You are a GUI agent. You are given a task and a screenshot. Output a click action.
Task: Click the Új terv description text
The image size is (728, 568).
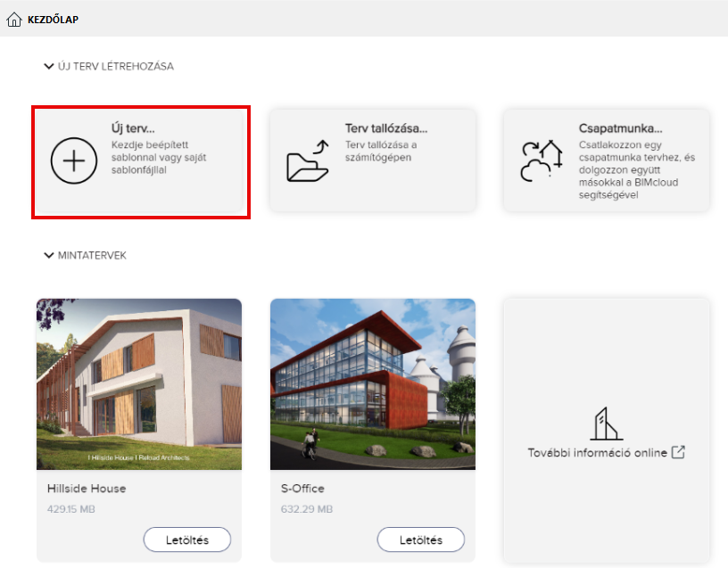[x=158, y=157]
